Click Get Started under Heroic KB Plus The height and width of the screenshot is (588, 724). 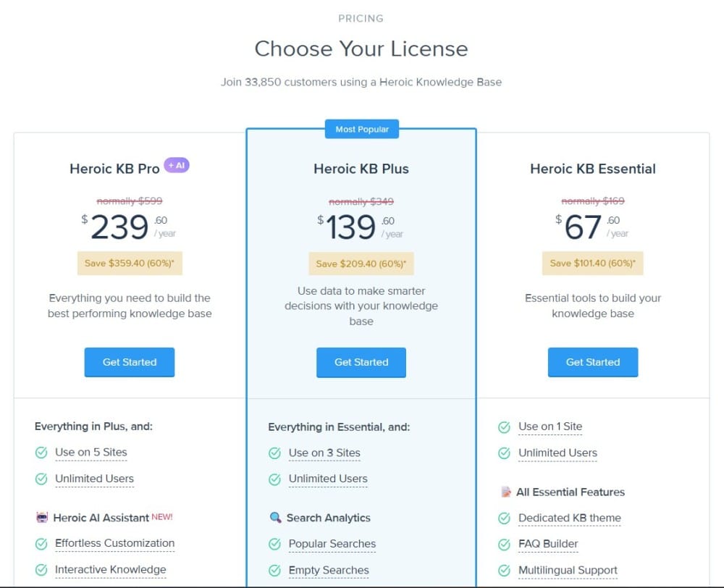point(361,362)
